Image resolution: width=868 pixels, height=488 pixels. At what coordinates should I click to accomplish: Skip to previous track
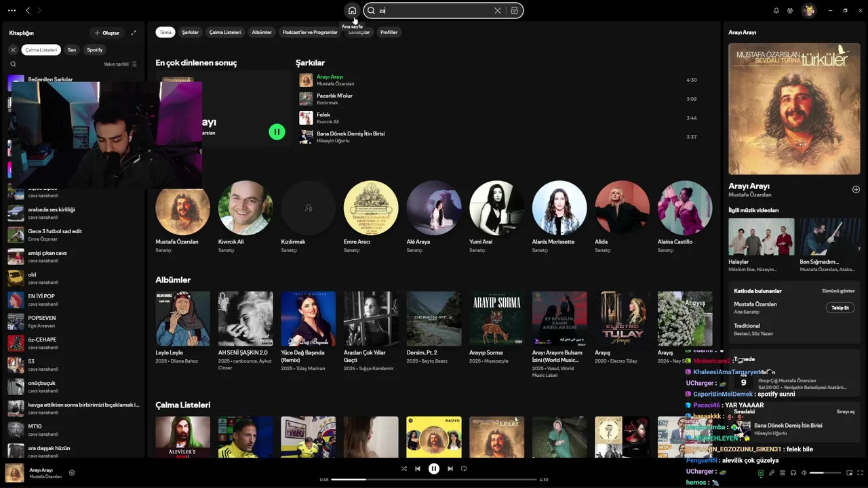point(418,468)
